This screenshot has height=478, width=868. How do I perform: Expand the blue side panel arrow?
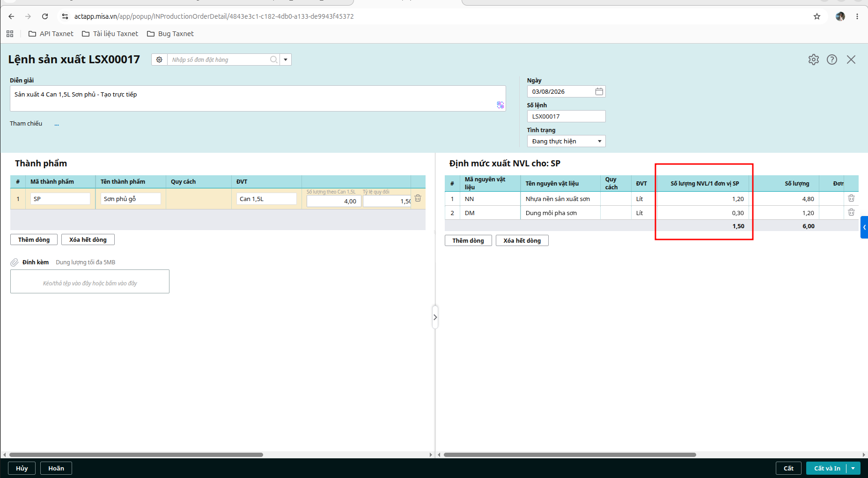click(864, 227)
